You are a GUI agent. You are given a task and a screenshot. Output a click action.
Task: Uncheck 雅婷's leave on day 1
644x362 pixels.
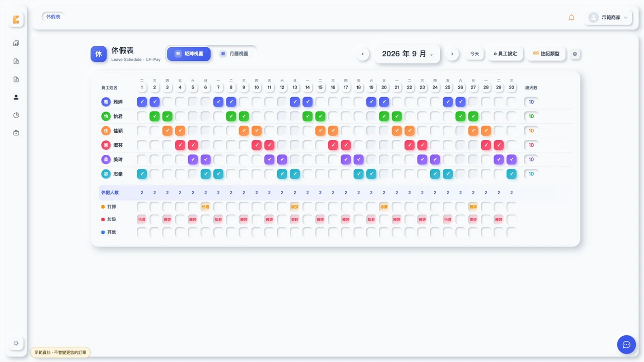(142, 102)
